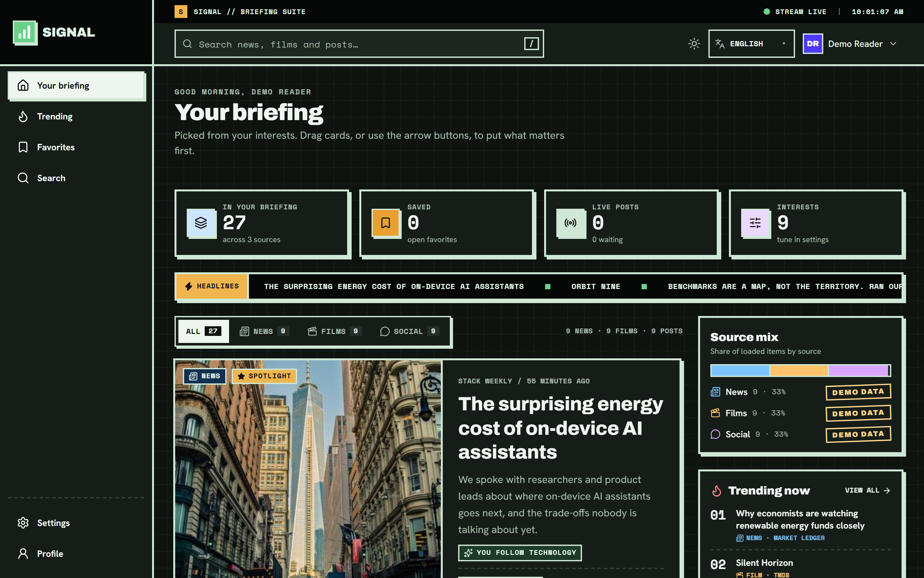924x578 pixels.
Task: Click the sliders icon on Interests card
Action: (x=755, y=223)
